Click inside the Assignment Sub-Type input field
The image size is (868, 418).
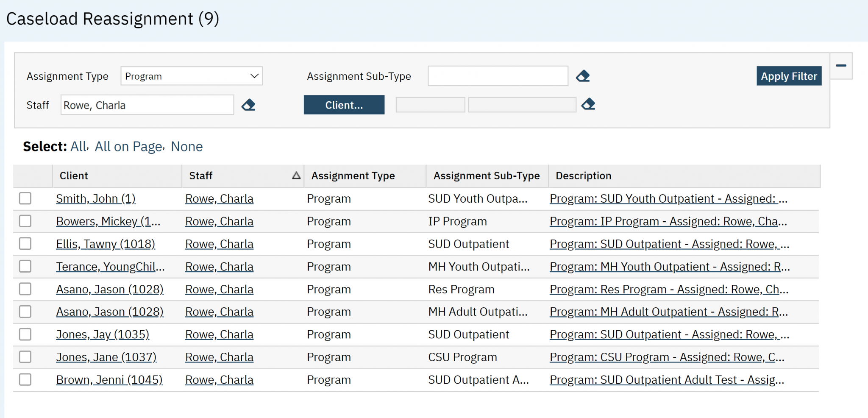[498, 76]
